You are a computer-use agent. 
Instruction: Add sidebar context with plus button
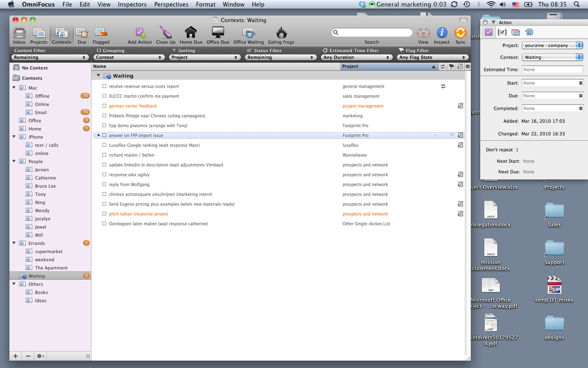pos(16,356)
